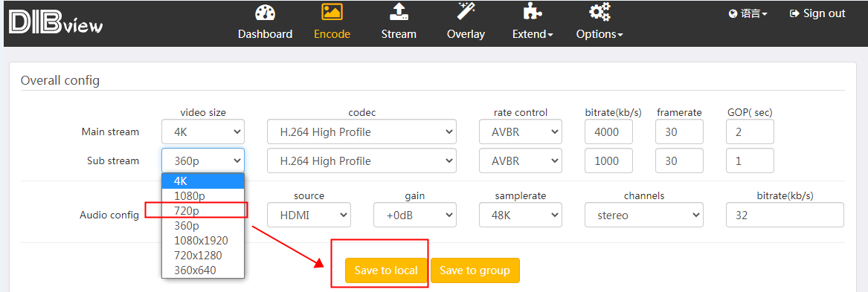The width and height of the screenshot is (868, 292).
Task: Open Sub stream codec dropdown
Action: click(x=362, y=160)
